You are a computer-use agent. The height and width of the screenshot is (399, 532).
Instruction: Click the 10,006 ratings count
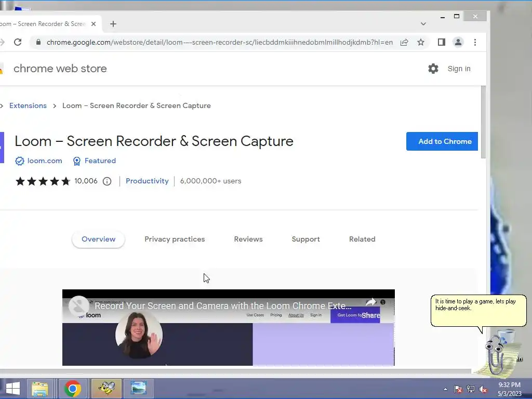[x=86, y=181]
